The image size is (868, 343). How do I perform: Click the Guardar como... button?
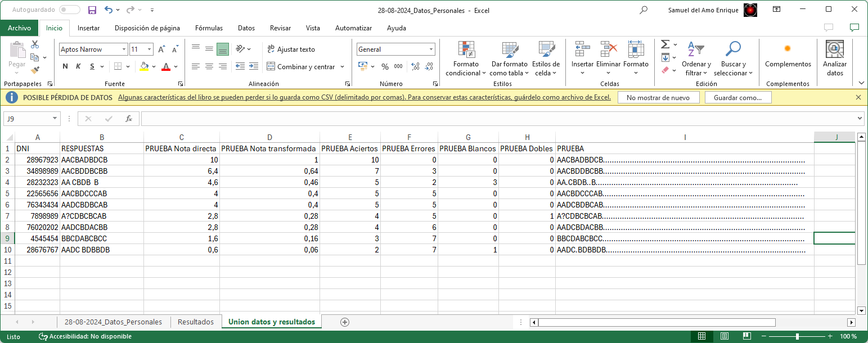[738, 97]
